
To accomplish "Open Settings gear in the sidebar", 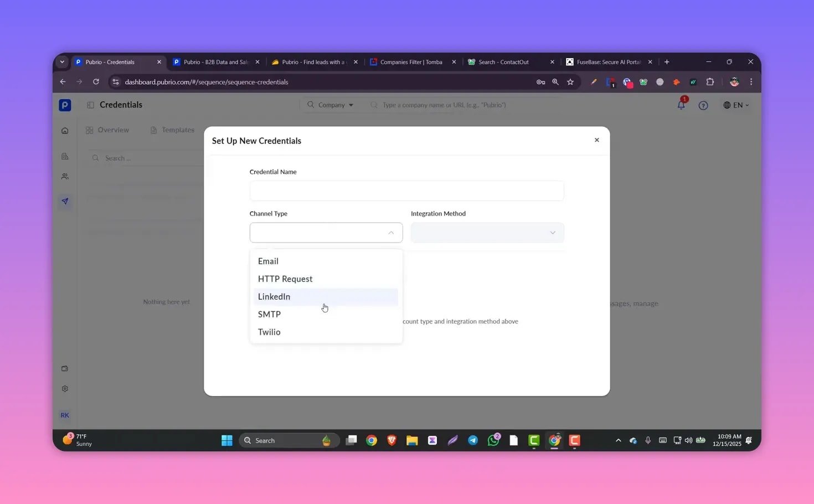I will click(x=65, y=388).
